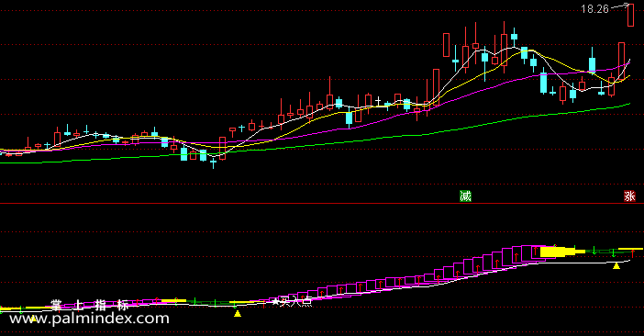Click the red 涨 signal marker
This screenshot has height=336, width=644.
point(629,196)
